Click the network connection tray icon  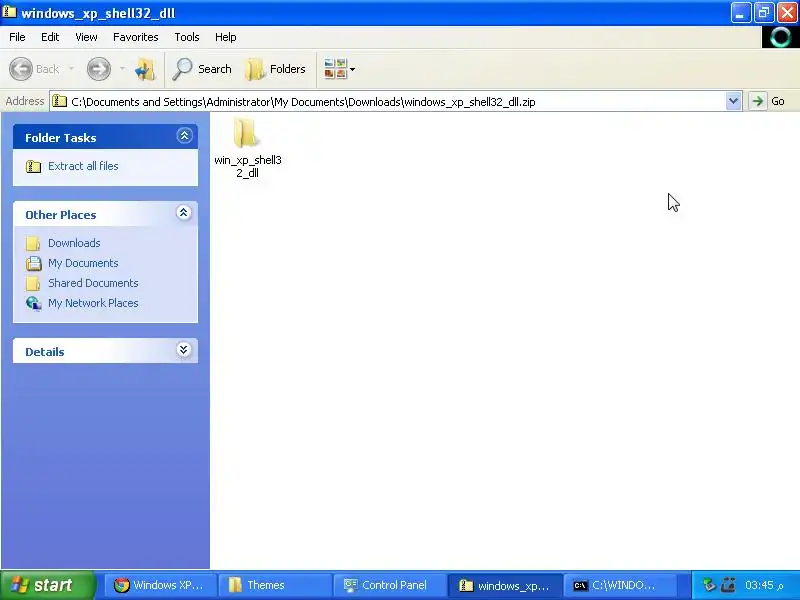(728, 585)
